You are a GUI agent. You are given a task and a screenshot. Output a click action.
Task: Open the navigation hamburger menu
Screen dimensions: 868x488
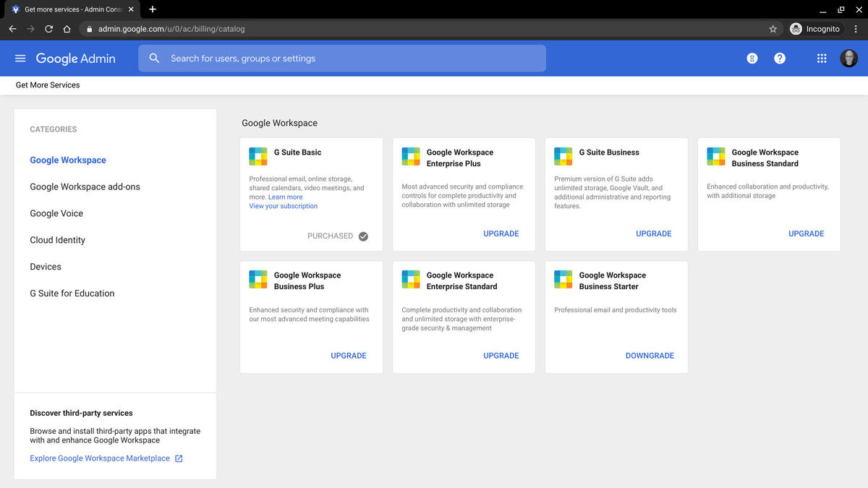[20, 58]
